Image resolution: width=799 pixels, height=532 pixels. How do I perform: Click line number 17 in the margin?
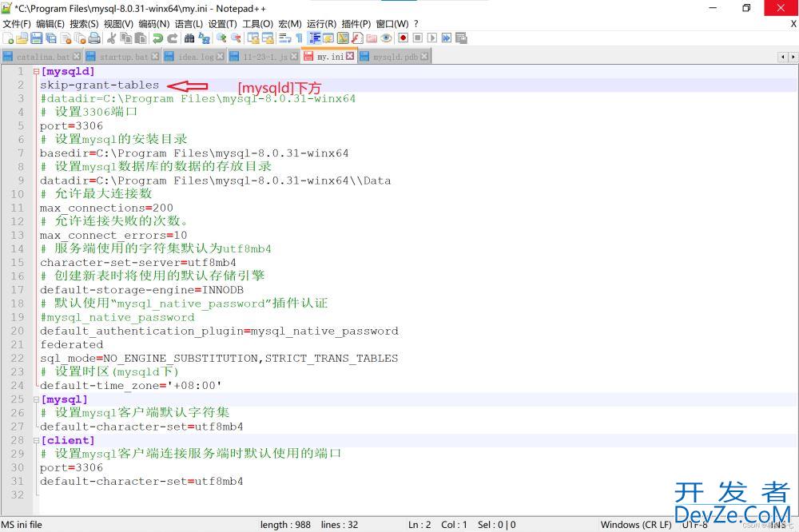(18, 290)
